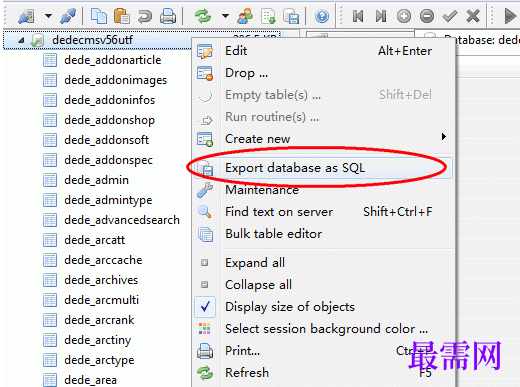
Task: Go to last row toolbar button
Action: click(x=381, y=16)
